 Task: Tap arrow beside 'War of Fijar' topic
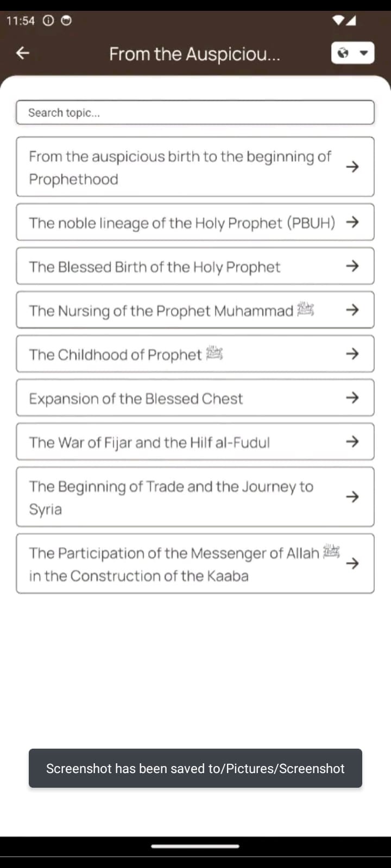352,442
